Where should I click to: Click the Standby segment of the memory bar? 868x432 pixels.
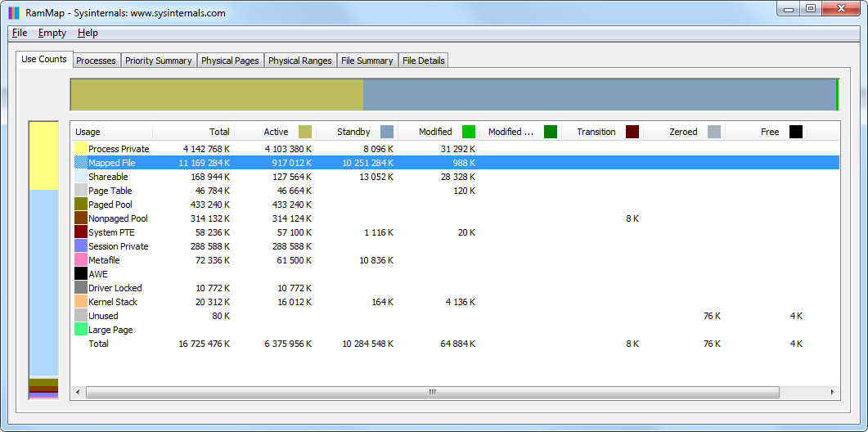[x=599, y=95]
